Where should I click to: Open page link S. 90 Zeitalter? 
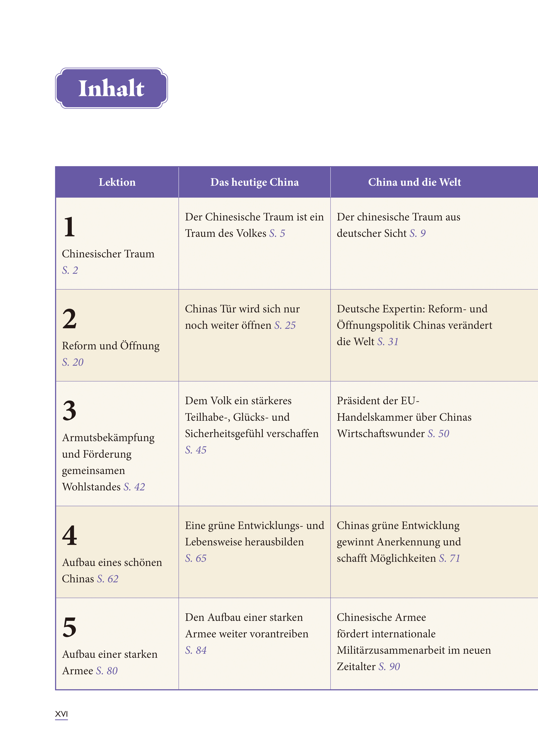pos(389,667)
